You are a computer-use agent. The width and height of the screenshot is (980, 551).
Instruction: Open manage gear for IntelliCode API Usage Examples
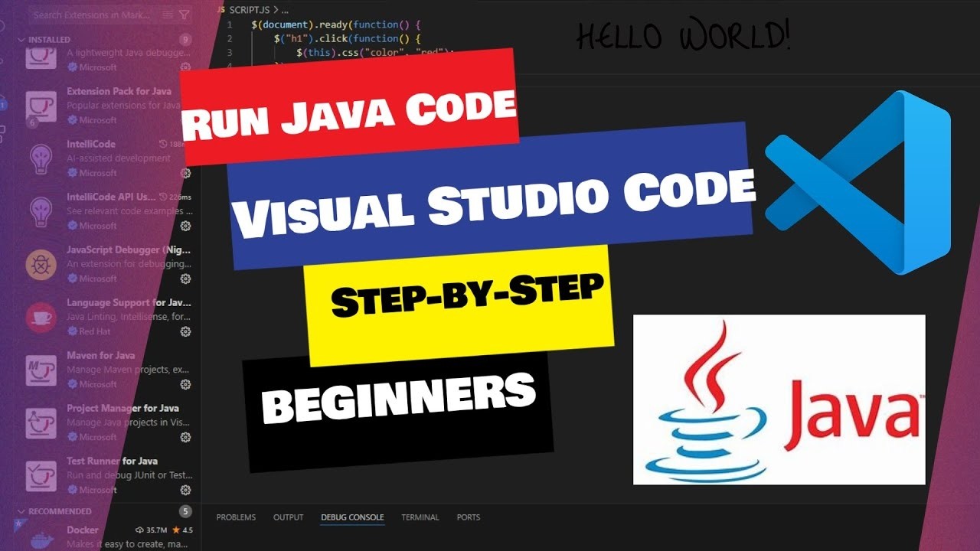click(185, 226)
